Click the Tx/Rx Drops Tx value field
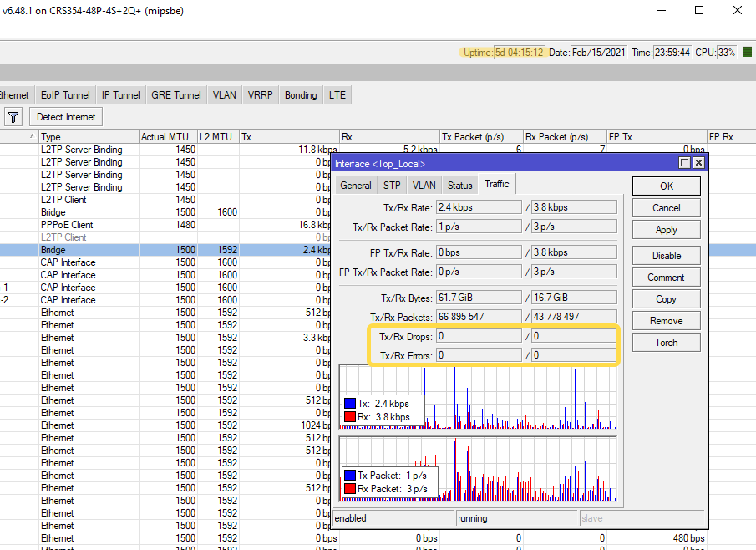 pyautogui.click(x=478, y=336)
